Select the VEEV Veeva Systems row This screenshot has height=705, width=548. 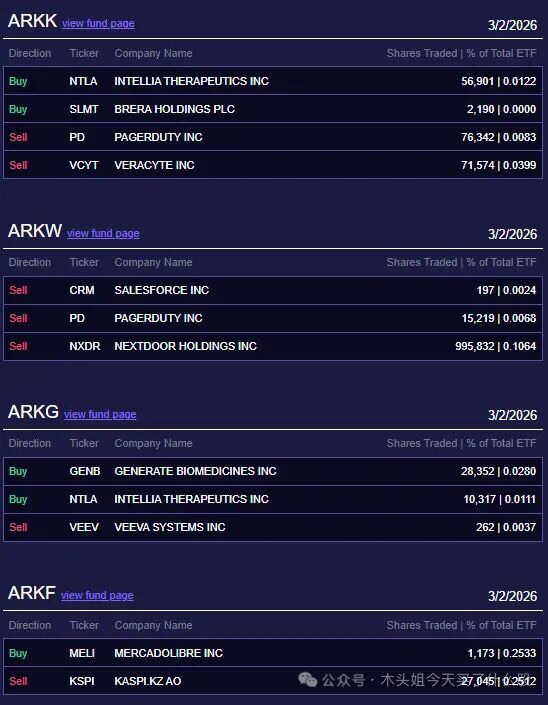[273, 527]
